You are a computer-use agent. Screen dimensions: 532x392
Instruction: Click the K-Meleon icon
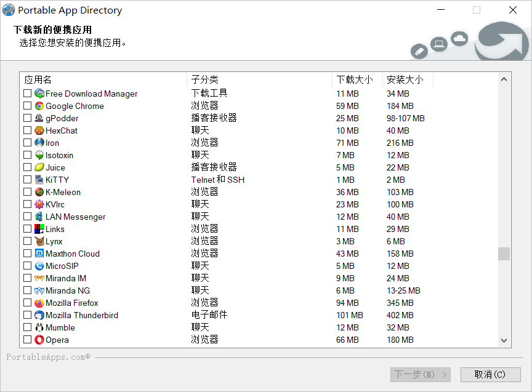39,192
